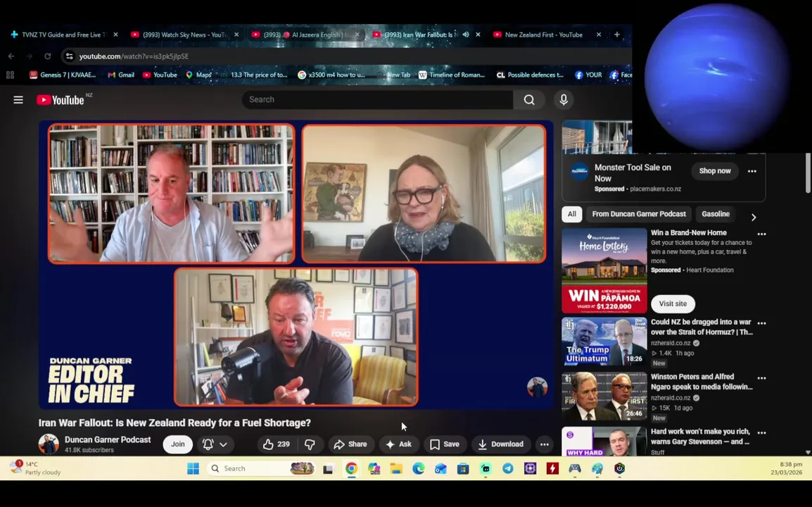Open options for Monster Tool Sale ad
Screen dimensions: 812x507
coord(752,170)
